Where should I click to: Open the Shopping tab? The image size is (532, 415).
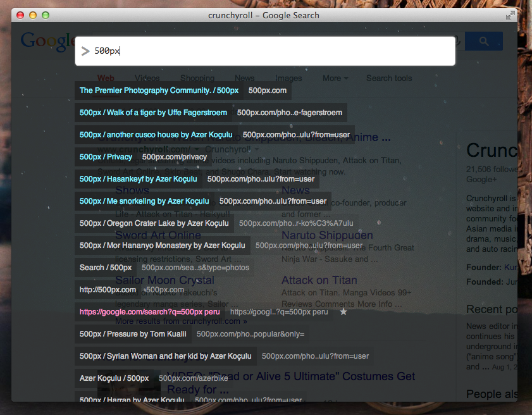(197, 78)
